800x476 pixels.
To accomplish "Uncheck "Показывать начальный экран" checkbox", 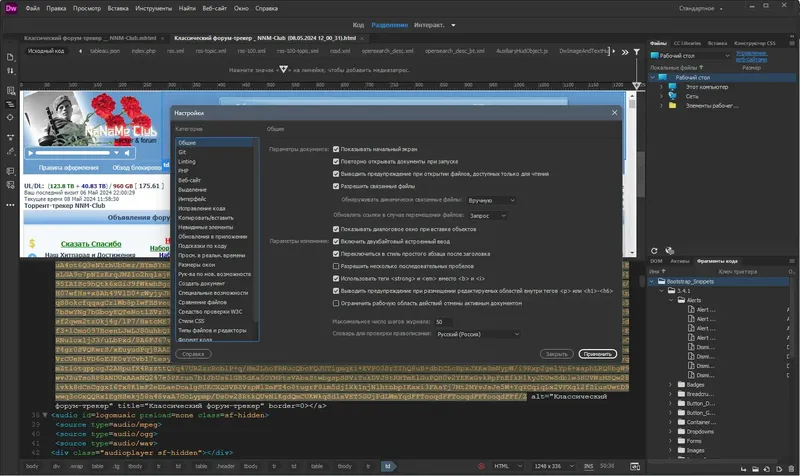I will [336, 148].
